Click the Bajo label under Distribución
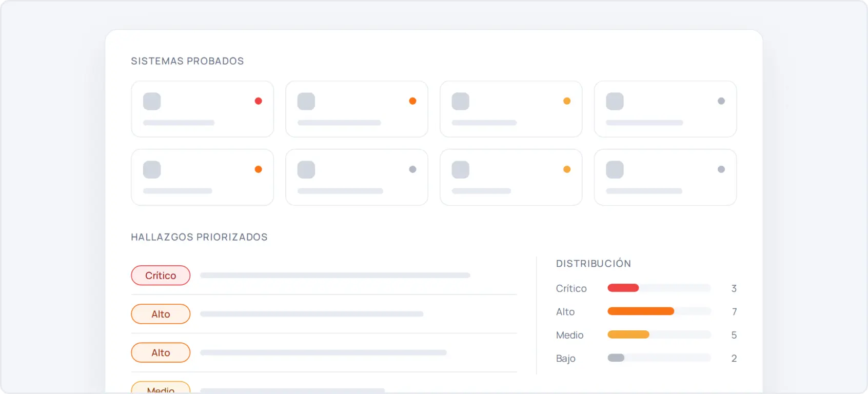This screenshot has height=394, width=868. (566, 358)
